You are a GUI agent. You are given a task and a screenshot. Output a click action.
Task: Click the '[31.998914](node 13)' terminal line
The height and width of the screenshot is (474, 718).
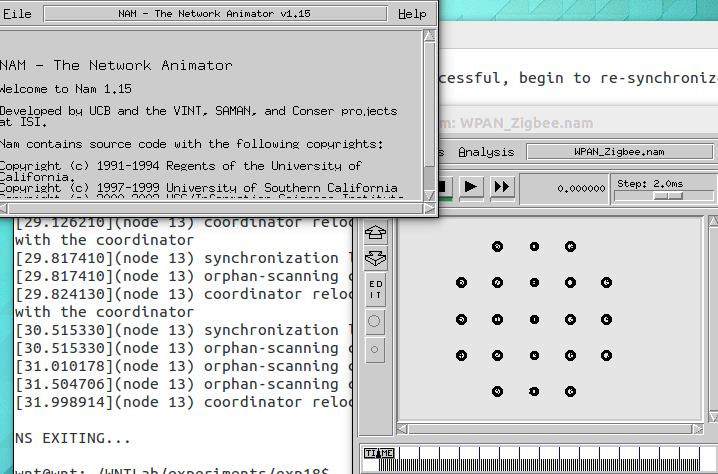point(183,402)
